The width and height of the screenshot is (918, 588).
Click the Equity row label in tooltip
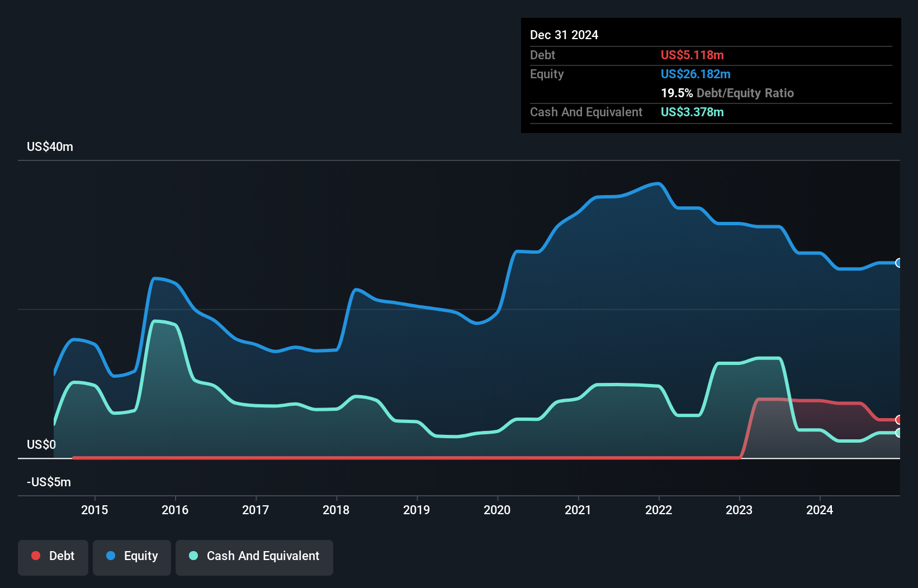[x=547, y=74]
